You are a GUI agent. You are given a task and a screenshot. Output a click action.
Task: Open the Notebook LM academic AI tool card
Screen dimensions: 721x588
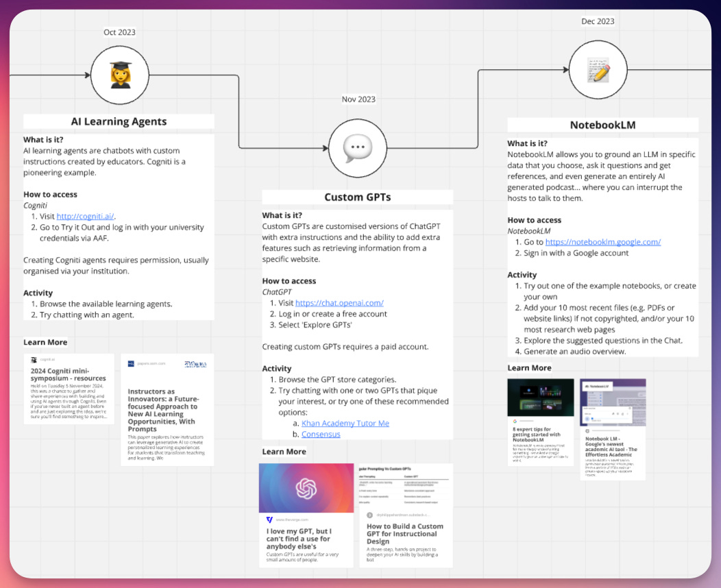[613, 430]
